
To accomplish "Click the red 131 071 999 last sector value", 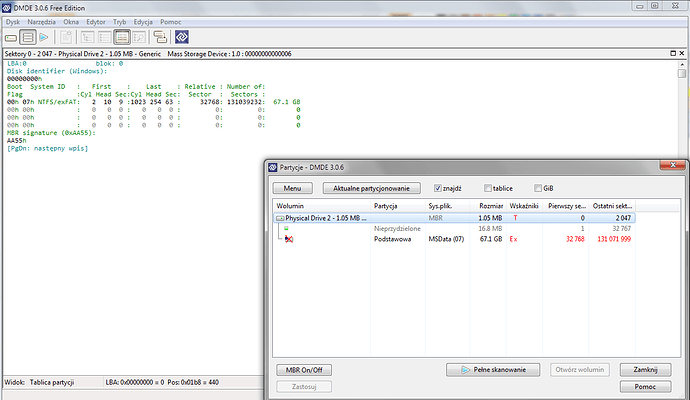I will coord(614,239).
